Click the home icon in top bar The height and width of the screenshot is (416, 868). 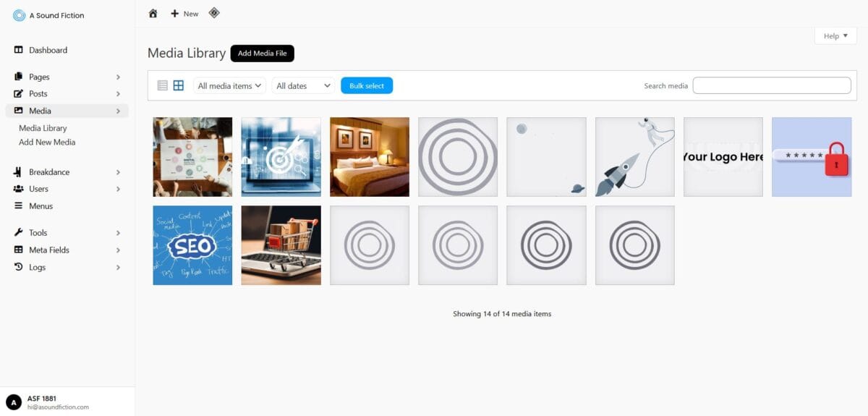point(153,14)
